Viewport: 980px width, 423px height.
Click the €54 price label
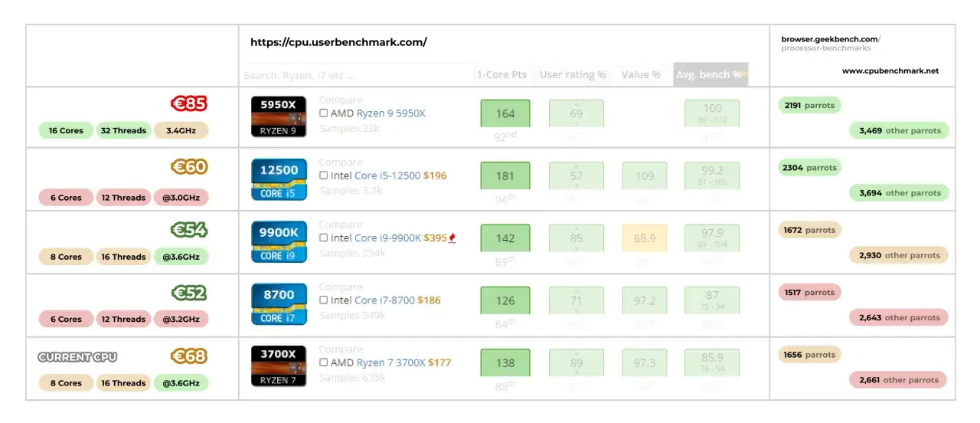coord(189,229)
